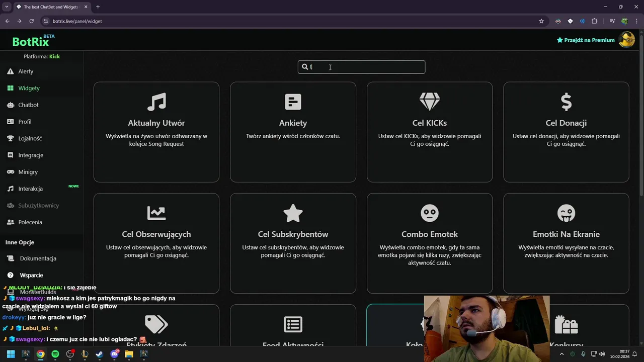Click the Ankiety poll icon
The height and width of the screenshot is (362, 644).
[x=293, y=102]
